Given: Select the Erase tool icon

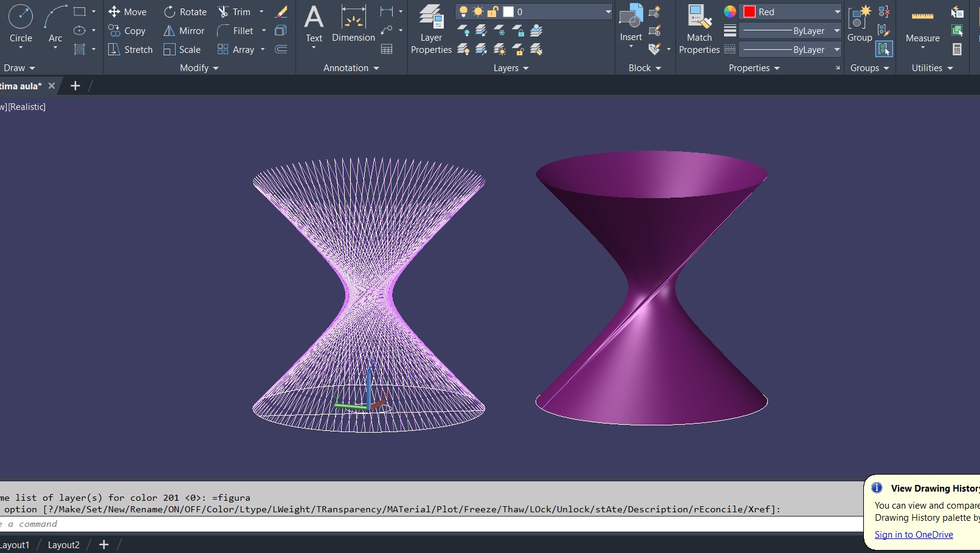Looking at the screenshot, I should click(x=281, y=12).
